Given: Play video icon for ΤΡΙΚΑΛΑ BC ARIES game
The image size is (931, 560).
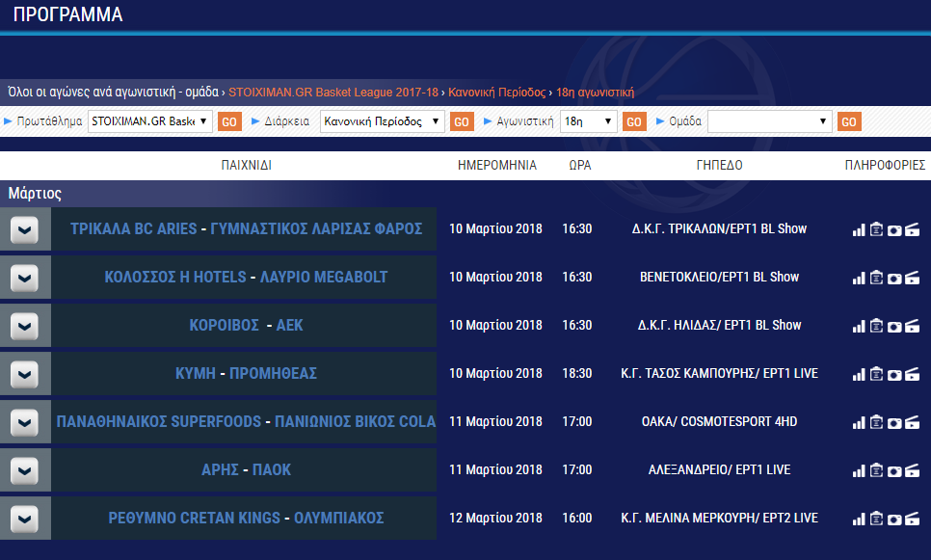Looking at the screenshot, I should 912,229.
